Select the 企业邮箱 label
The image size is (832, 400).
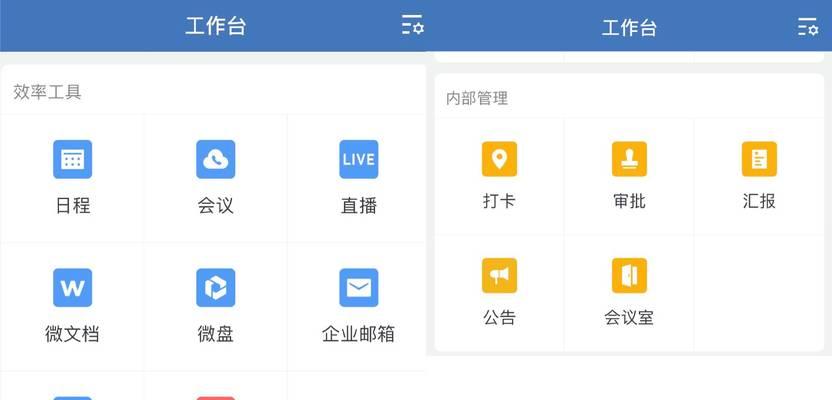click(x=359, y=334)
